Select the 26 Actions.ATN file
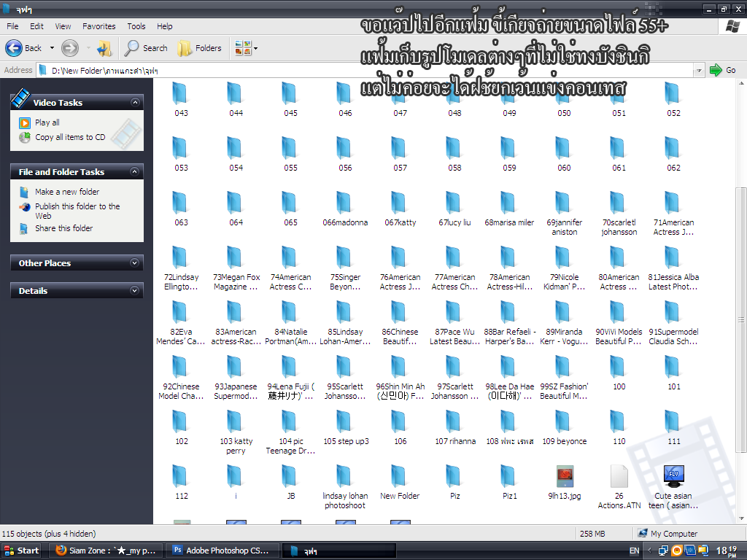The width and height of the screenshot is (747, 560). click(x=619, y=487)
